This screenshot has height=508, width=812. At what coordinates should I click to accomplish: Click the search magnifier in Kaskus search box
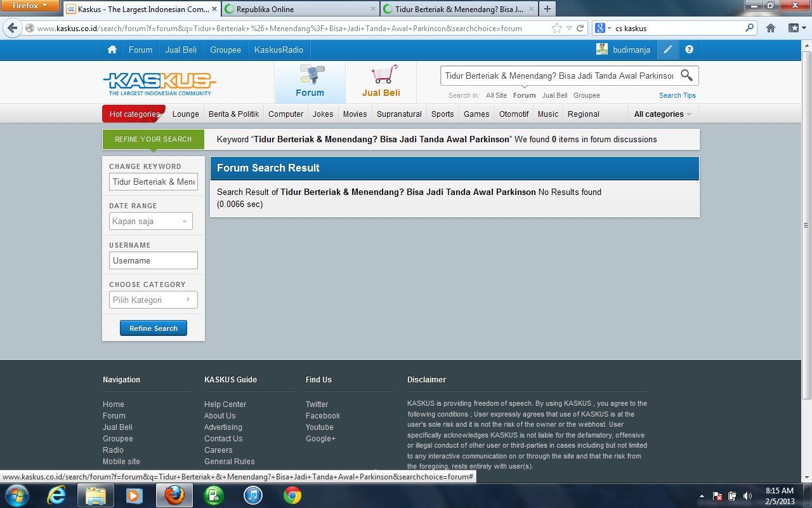pyautogui.click(x=686, y=75)
